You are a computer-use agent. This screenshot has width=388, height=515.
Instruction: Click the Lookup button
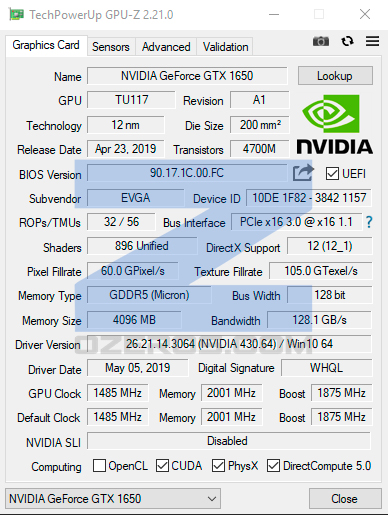coord(335,76)
